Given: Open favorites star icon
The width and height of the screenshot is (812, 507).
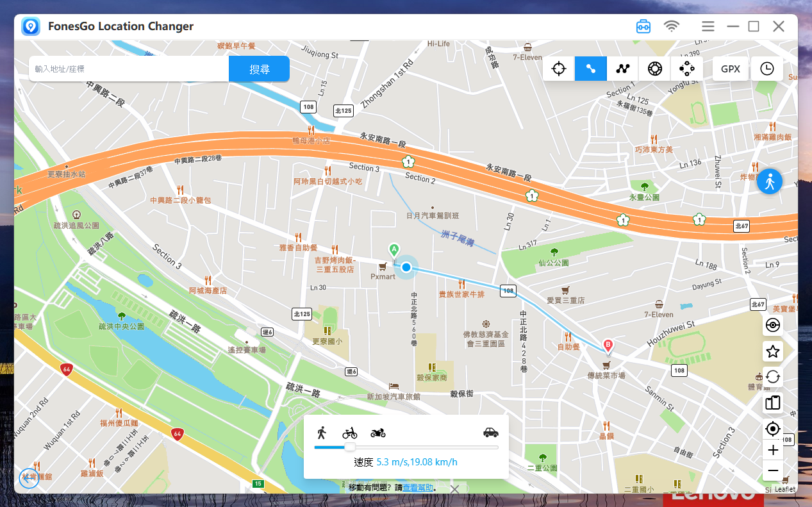Looking at the screenshot, I should 773,351.
